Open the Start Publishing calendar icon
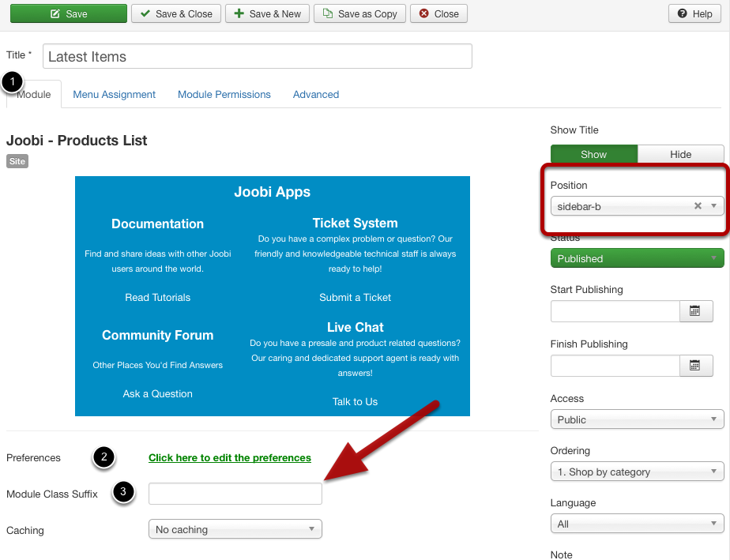 coord(695,311)
